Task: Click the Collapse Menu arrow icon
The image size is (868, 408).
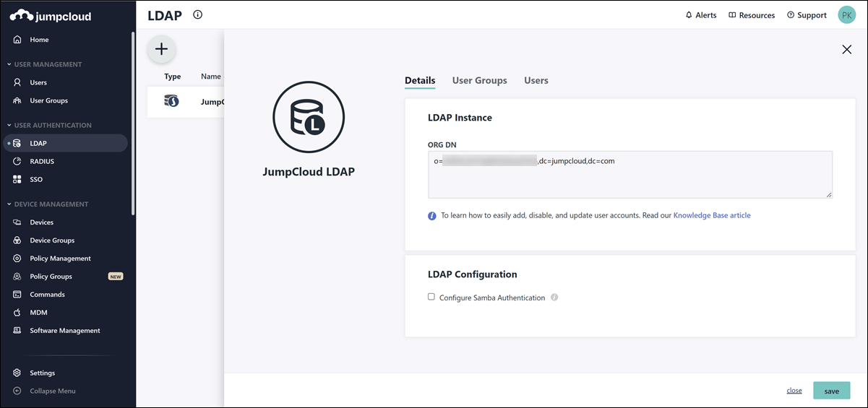Action: [17, 391]
